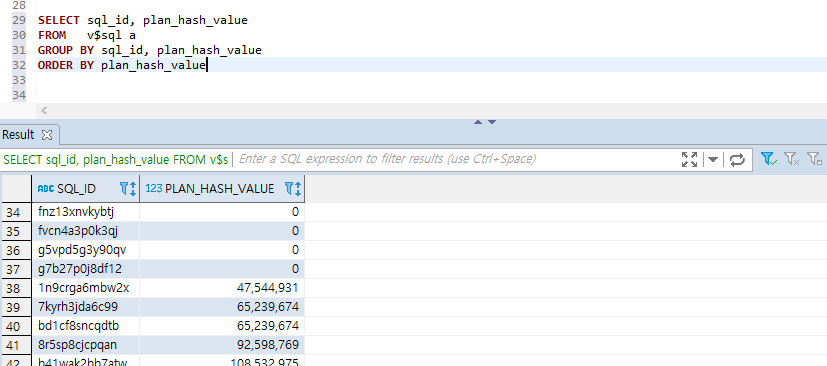The height and width of the screenshot is (366, 827).
Task: Click the PLAN_HASH_VALUE column header
Action: click(222, 188)
